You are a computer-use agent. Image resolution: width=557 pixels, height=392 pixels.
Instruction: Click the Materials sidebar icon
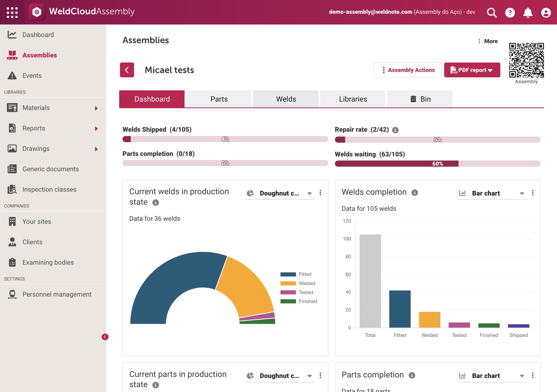[12, 108]
